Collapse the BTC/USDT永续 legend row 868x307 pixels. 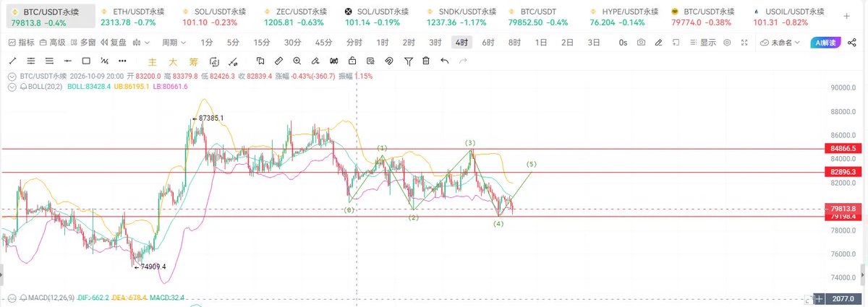pos(12,76)
